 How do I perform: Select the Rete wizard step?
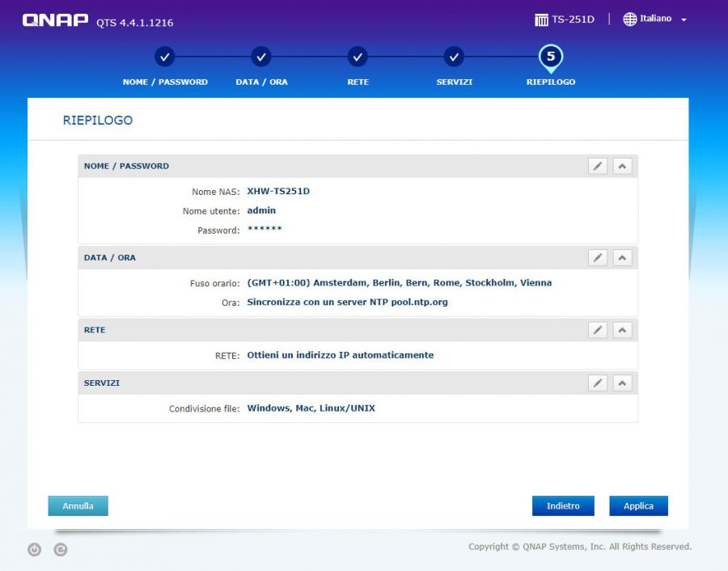click(x=358, y=57)
